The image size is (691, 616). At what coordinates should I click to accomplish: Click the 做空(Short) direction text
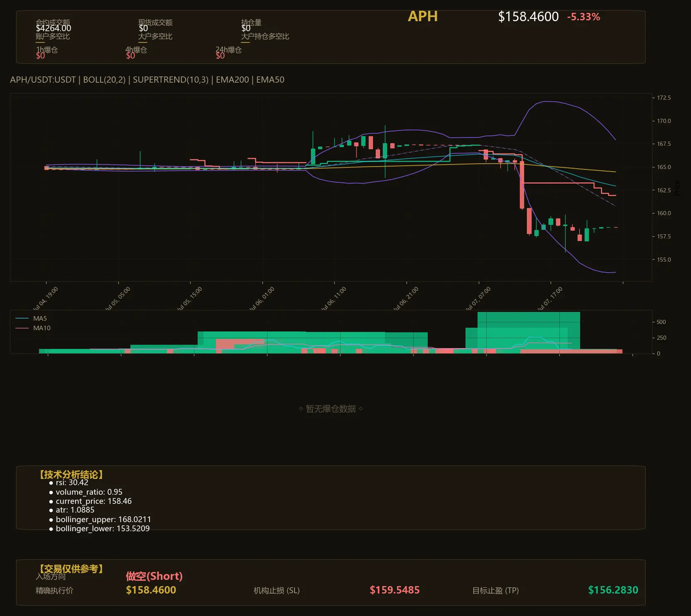point(154,576)
